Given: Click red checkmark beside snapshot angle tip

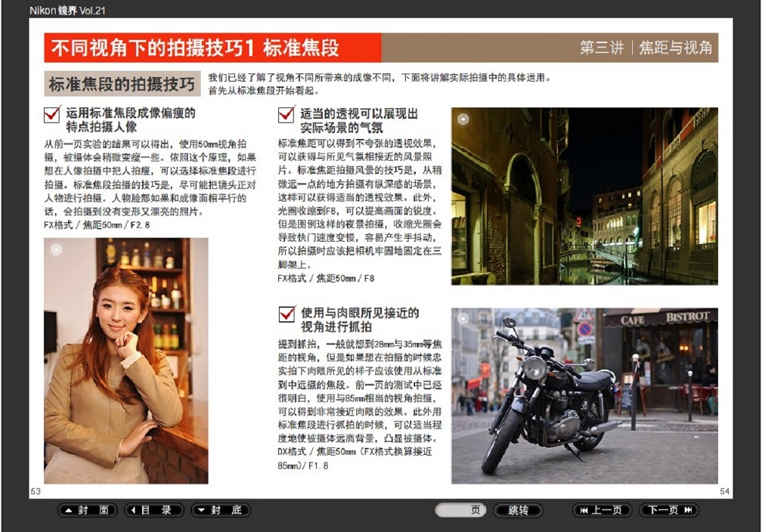Looking at the screenshot, I should pos(286,314).
